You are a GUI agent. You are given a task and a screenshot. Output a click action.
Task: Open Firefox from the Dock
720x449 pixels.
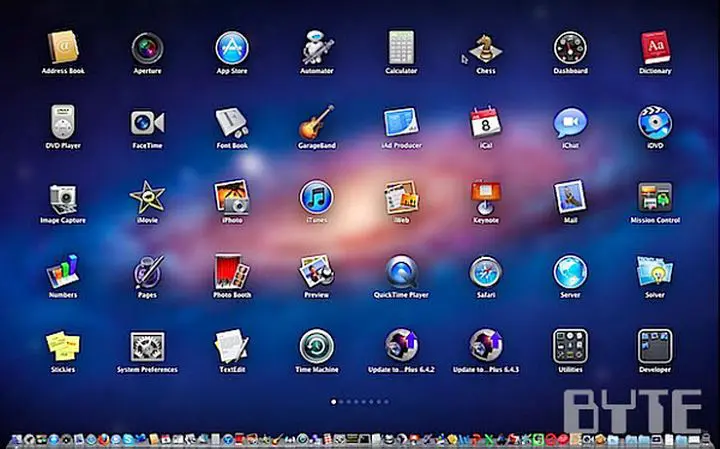(104, 439)
